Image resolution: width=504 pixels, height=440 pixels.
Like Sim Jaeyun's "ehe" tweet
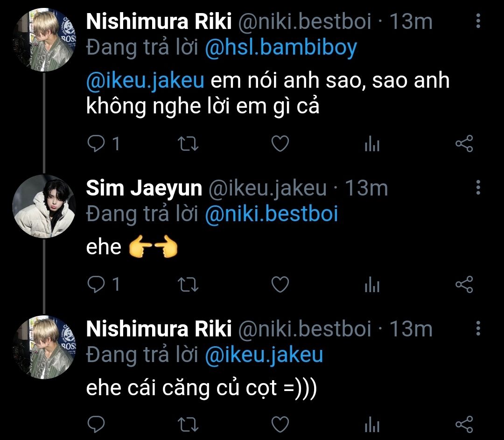pos(280,284)
